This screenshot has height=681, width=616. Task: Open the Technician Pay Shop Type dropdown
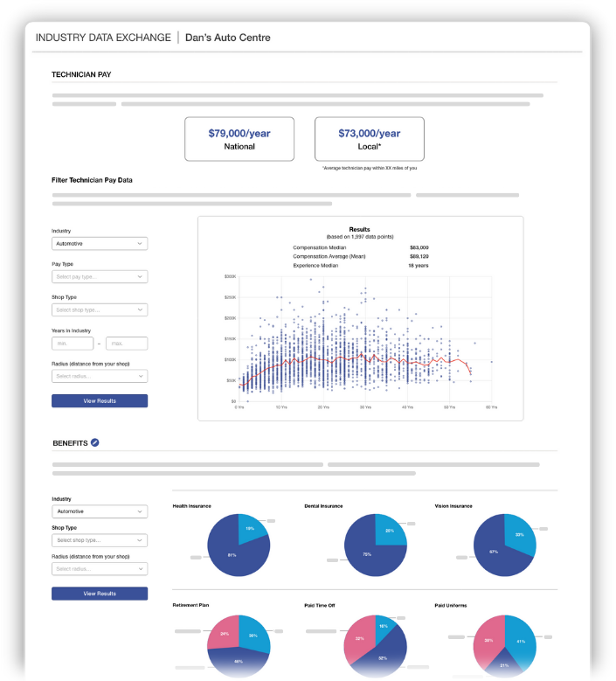tap(100, 309)
